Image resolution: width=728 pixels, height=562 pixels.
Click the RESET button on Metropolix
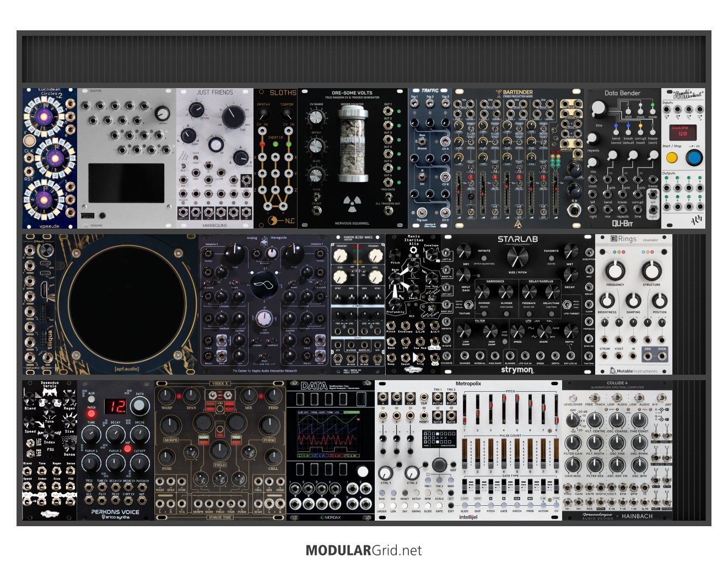pos(405,492)
